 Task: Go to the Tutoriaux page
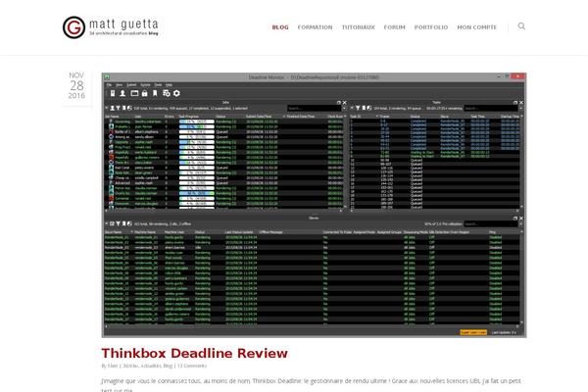(358, 27)
